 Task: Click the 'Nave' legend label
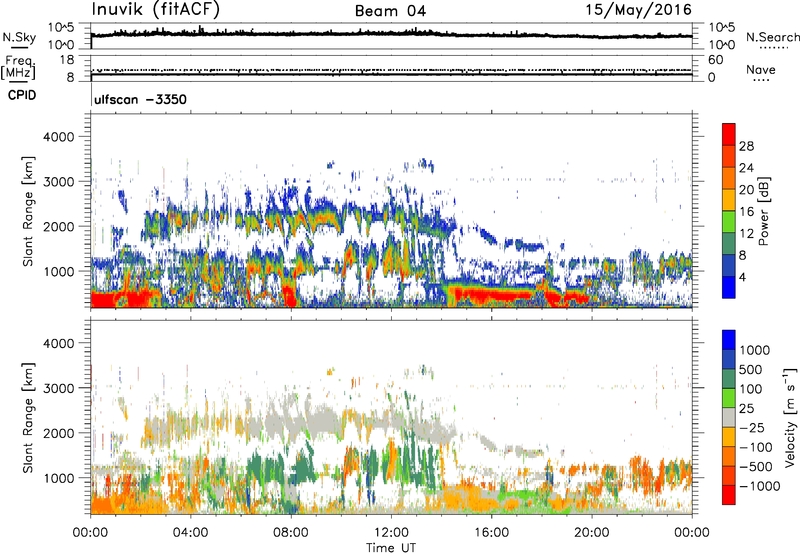click(761, 69)
